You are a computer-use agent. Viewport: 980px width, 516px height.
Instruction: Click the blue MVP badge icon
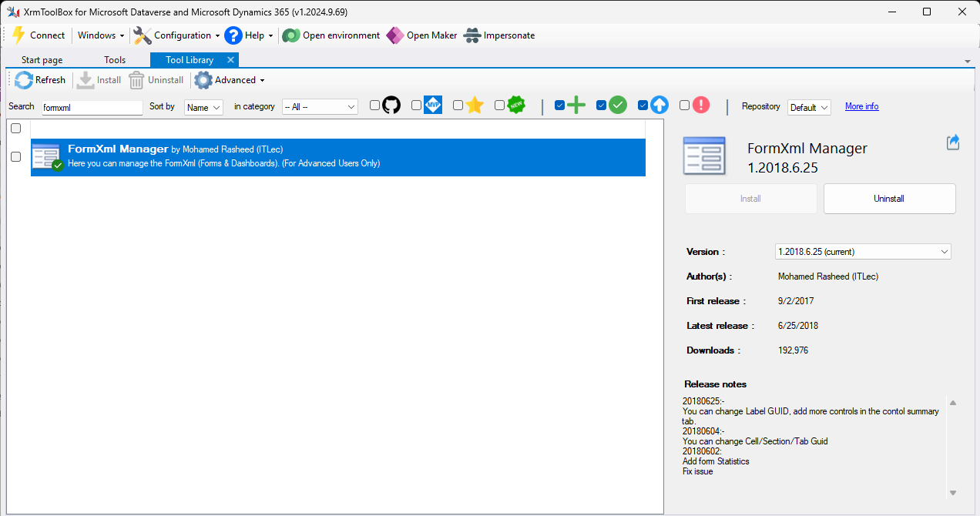click(433, 106)
